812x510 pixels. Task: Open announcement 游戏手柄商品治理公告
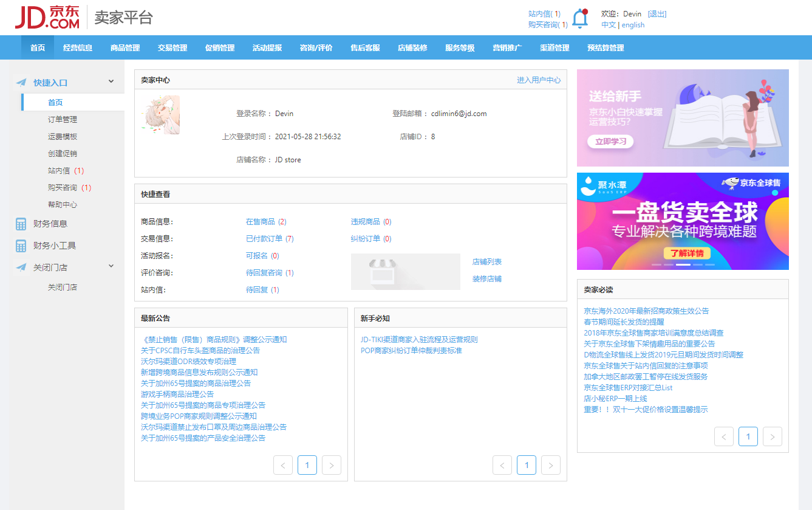pyautogui.click(x=177, y=394)
